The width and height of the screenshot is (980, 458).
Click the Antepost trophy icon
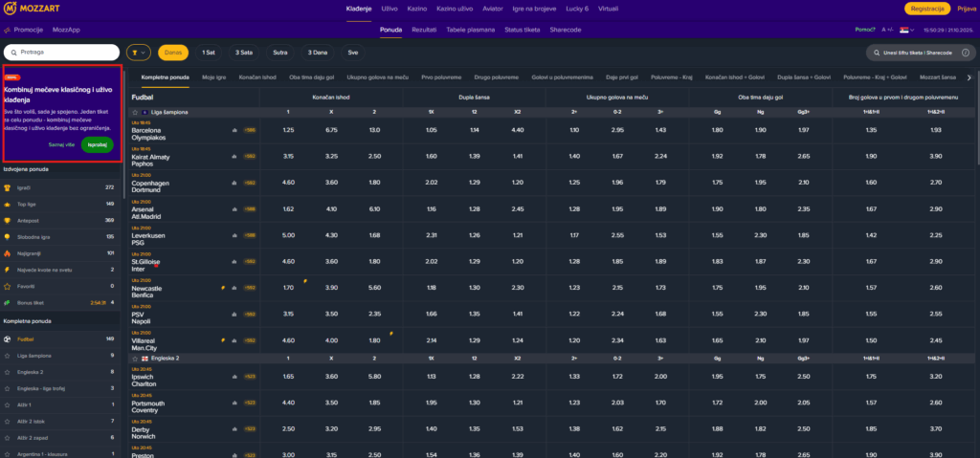[x=8, y=220]
